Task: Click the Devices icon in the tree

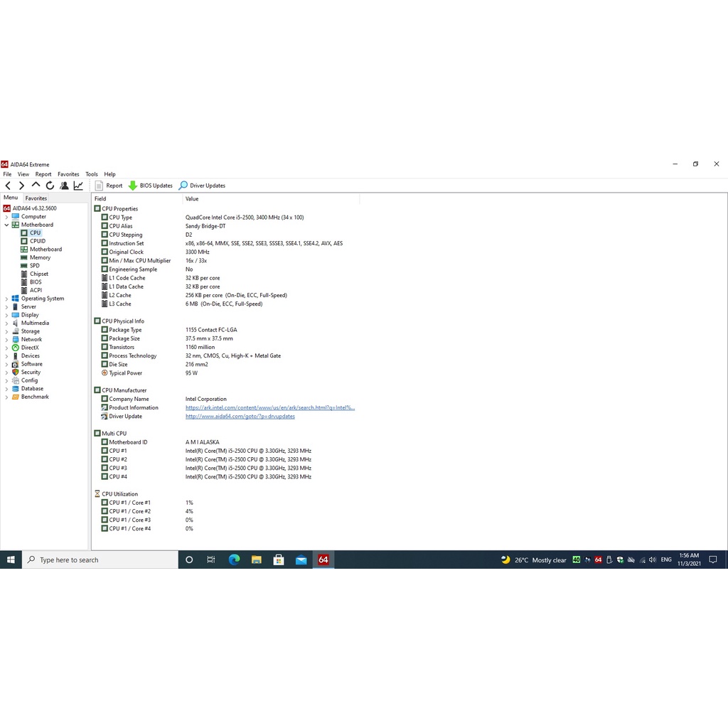Action: click(16, 356)
